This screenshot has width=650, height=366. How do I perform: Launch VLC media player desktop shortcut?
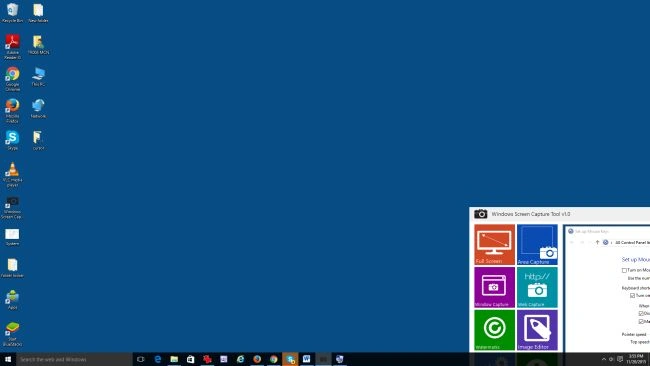pyautogui.click(x=12, y=175)
